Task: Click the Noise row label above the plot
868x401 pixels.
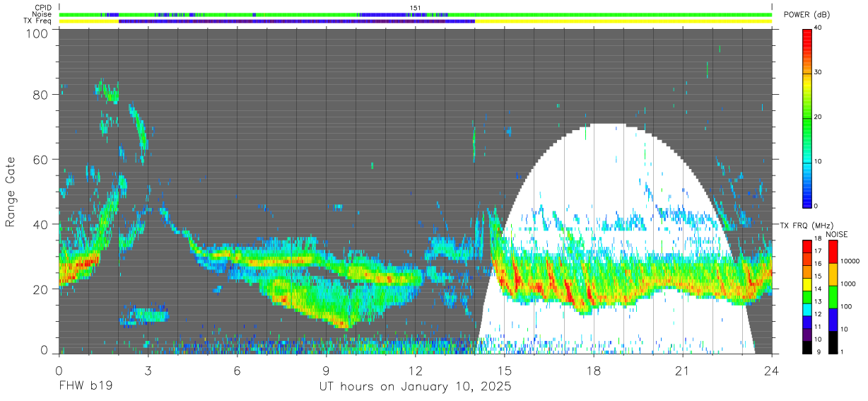Action: (42, 14)
